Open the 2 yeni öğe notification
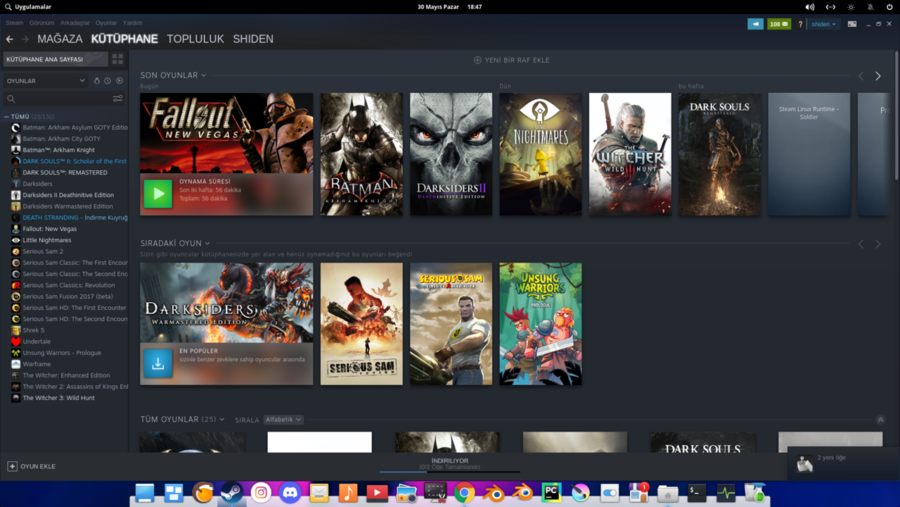 point(843,463)
